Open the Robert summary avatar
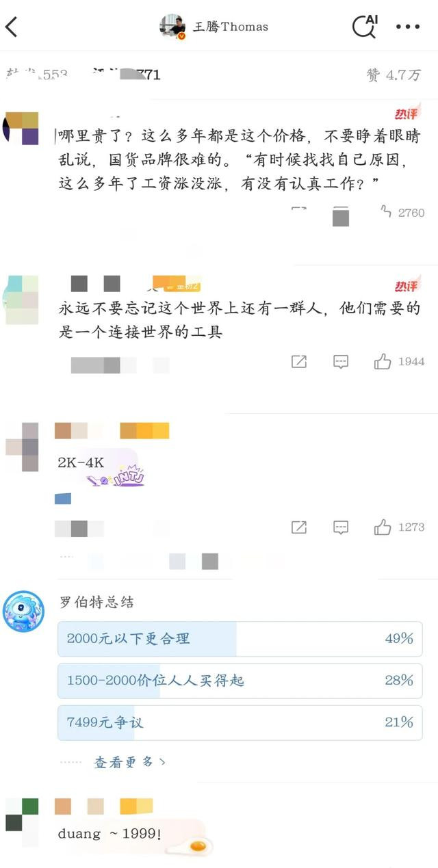Image resolution: width=438 pixels, height=868 pixels. tap(23, 611)
